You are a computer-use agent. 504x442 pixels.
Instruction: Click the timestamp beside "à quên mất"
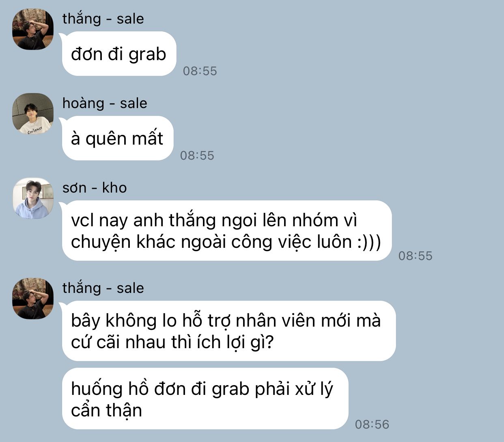pos(197,156)
